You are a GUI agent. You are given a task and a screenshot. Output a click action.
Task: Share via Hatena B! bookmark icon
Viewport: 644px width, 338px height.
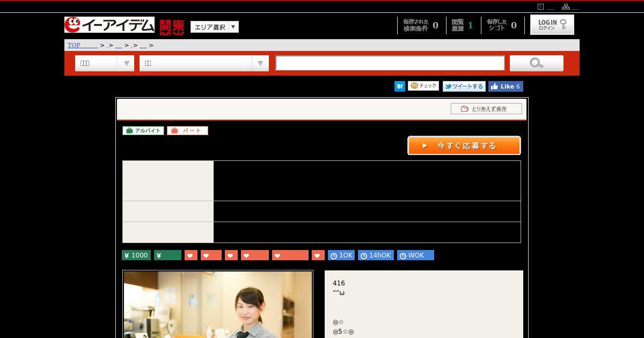click(400, 86)
